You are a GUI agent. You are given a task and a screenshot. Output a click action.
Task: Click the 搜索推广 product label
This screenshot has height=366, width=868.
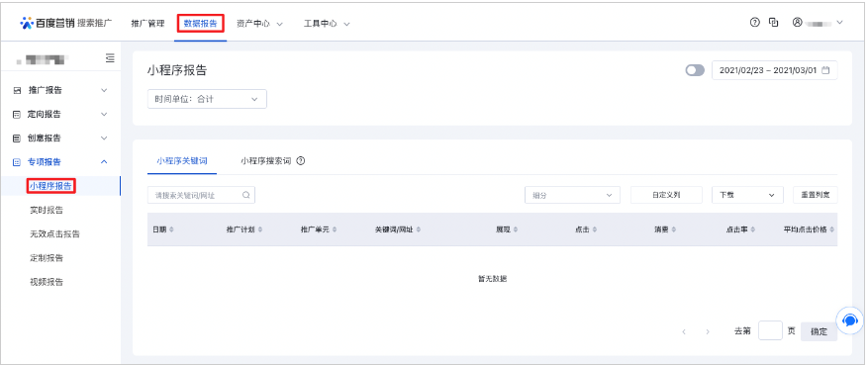(x=95, y=23)
